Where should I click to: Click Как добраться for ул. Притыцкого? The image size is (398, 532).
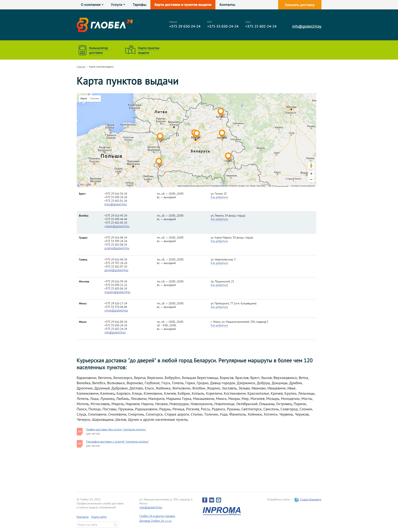tap(219, 307)
